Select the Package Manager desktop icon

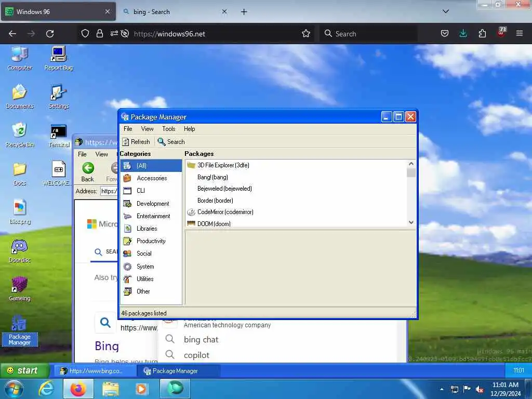20,331
